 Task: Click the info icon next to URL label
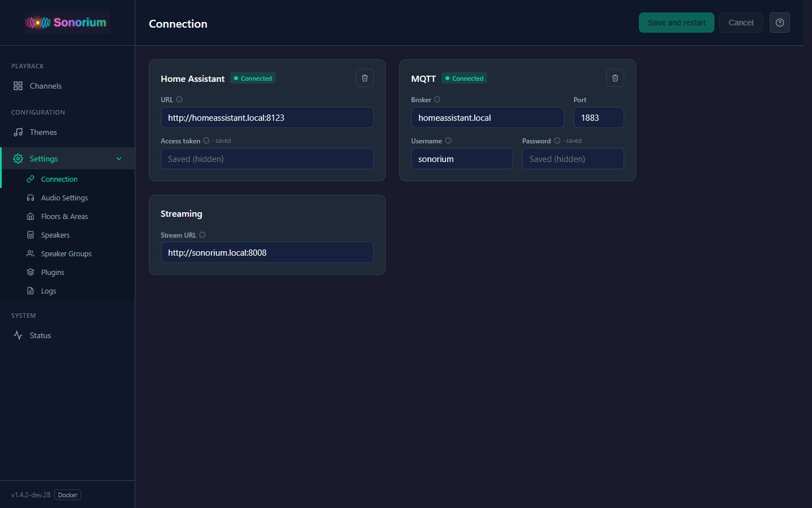tap(179, 99)
